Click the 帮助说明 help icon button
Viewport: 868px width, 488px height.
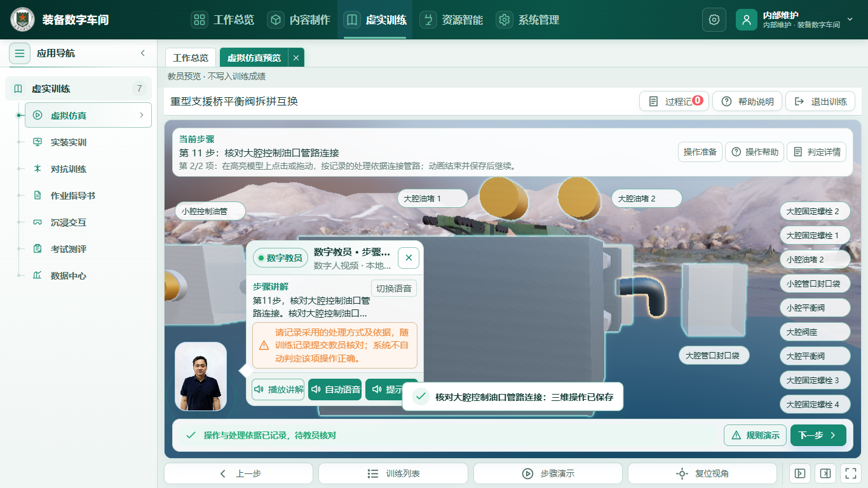tap(747, 102)
